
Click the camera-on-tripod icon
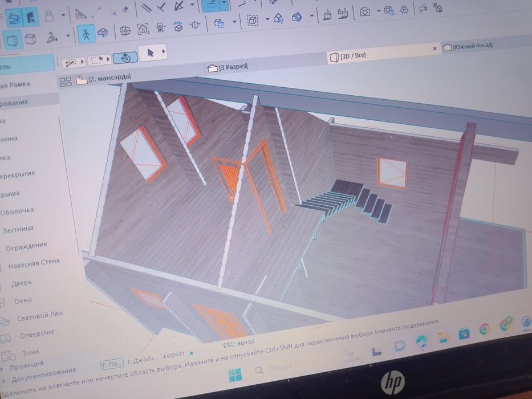pyautogui.click(x=160, y=27)
